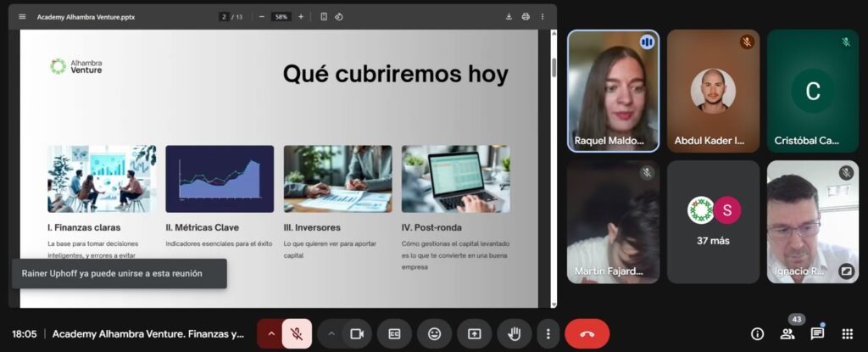Viewport: 868px width, 352px height.
Task: Open the chat messages panel
Action: click(817, 334)
